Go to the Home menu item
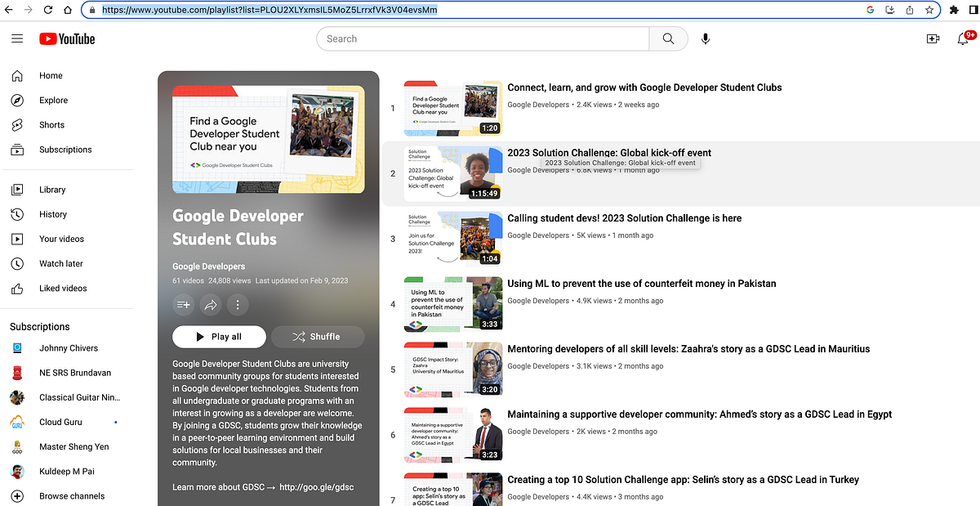Screen dimensions: 980x506 coord(51,75)
